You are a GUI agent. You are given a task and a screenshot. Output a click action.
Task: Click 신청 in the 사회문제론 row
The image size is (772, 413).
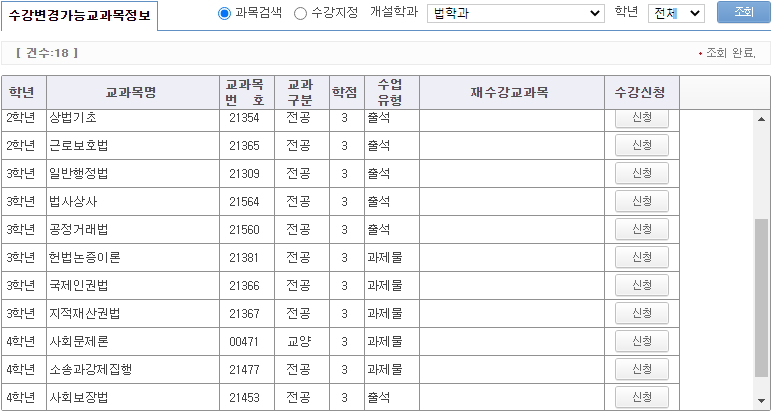[x=642, y=341]
